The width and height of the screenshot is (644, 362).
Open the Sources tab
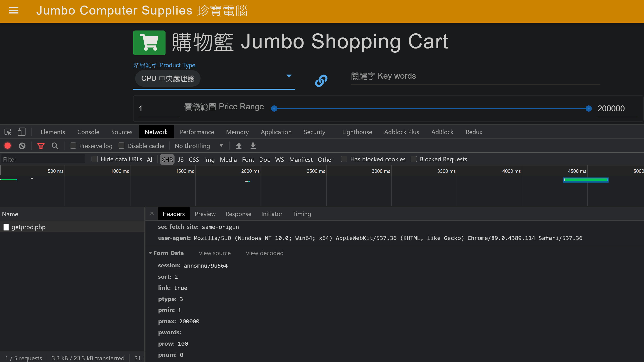coord(122,132)
